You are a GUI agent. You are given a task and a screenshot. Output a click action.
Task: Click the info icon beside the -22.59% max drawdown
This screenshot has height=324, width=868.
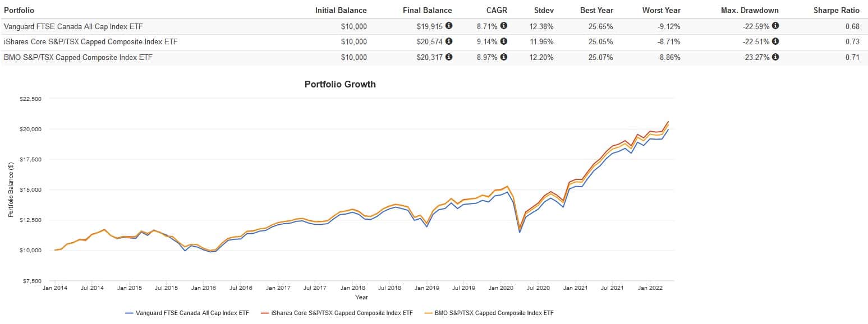775,26
